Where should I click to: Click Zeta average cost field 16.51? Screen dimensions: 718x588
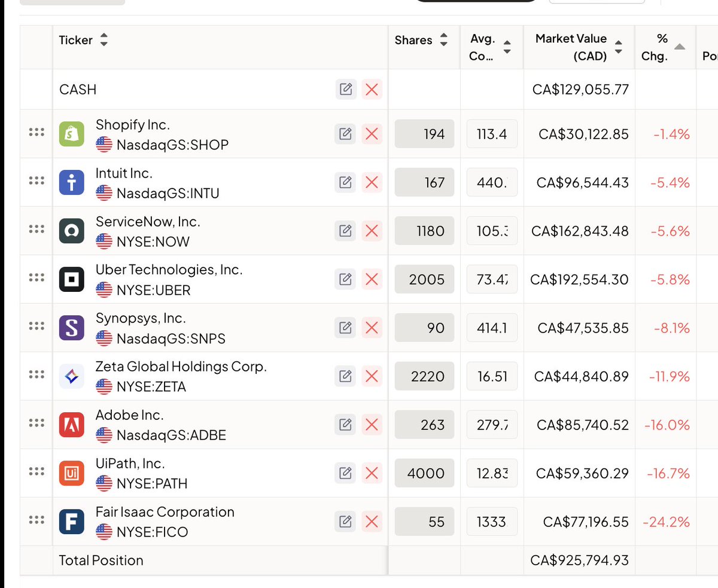(492, 376)
